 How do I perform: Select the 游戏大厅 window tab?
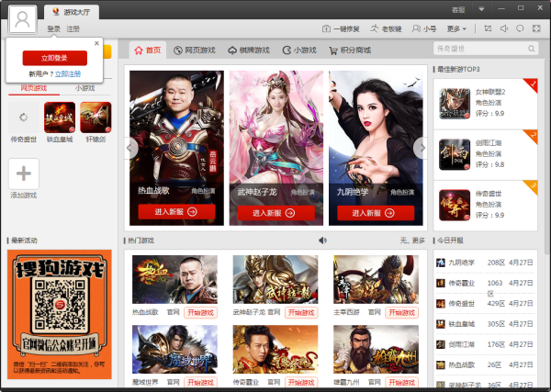[x=72, y=12]
